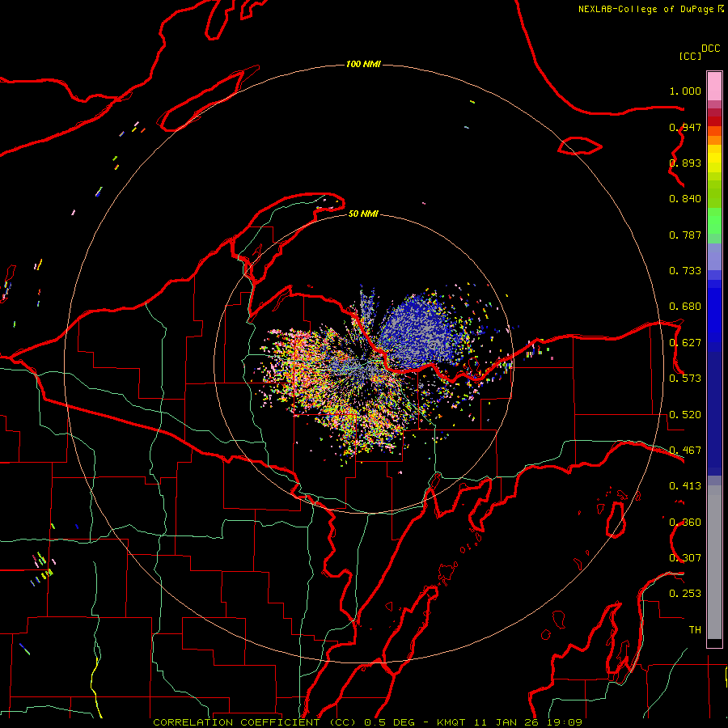The width and height of the screenshot is (728, 728).
Task: Click the NEXLAB-College of DuPage watermark text
Action: pos(645,9)
